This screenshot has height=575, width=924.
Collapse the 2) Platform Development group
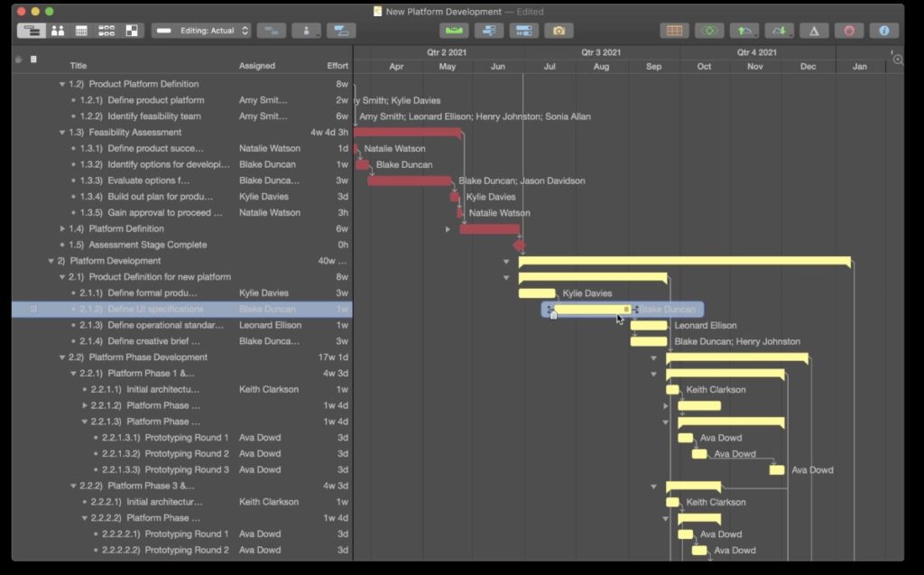coord(51,261)
